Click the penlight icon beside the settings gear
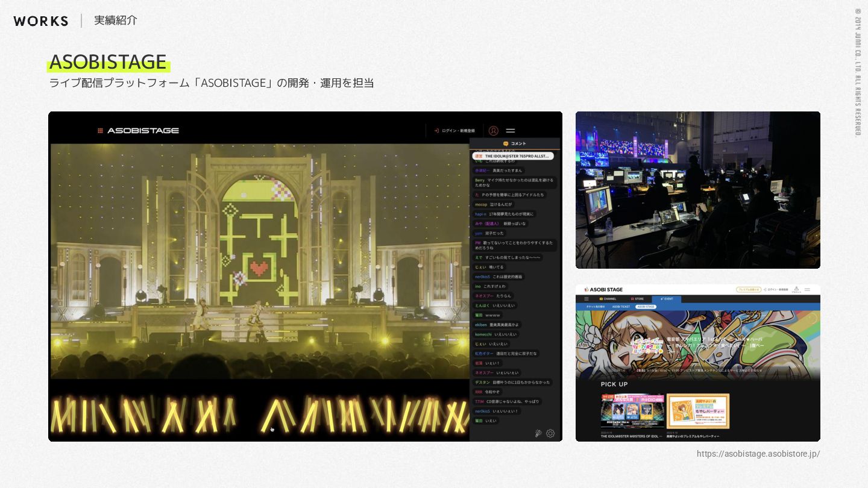Viewport: 868px width, 488px height. (x=538, y=433)
